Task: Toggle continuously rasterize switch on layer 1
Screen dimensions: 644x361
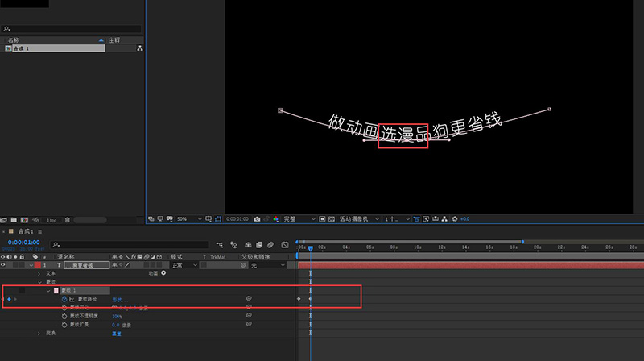Action: pos(121,265)
